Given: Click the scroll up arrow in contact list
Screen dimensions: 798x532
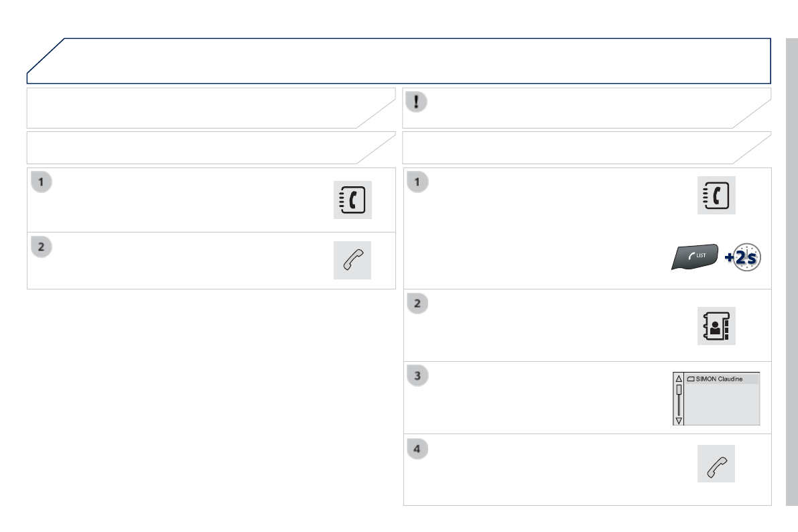Looking at the screenshot, I should 678,379.
